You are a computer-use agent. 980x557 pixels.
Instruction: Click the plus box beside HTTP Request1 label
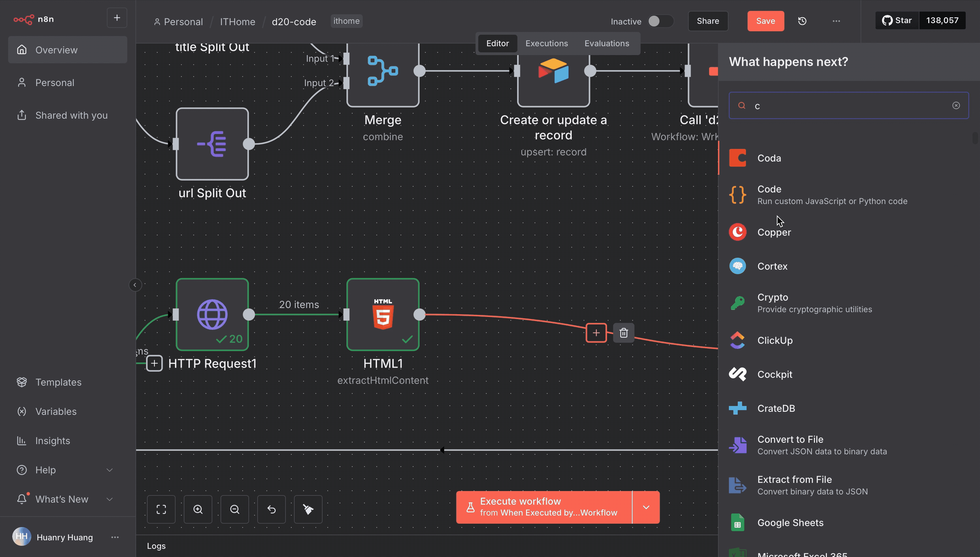coord(154,363)
